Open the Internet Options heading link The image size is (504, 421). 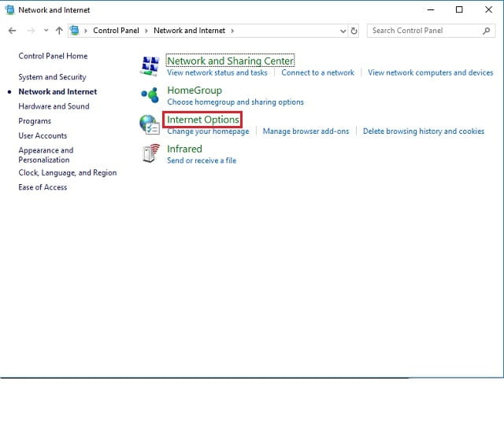coord(203,120)
